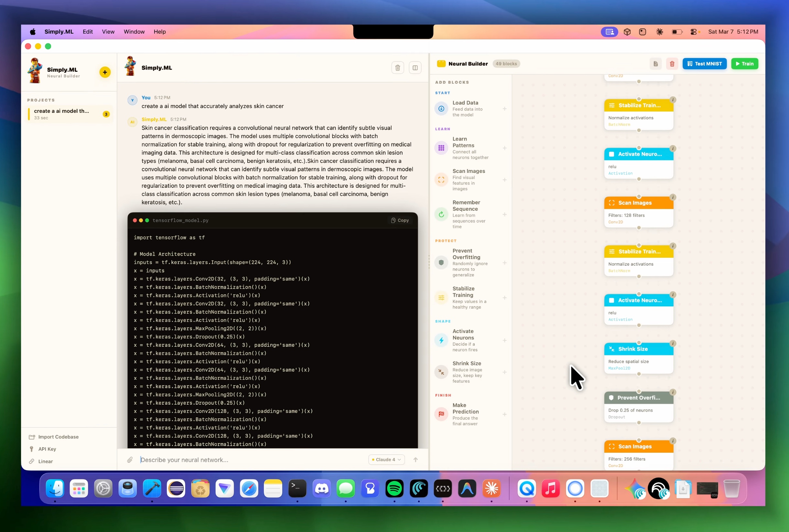
Task: Open Spotify from the dock
Action: coord(394,489)
